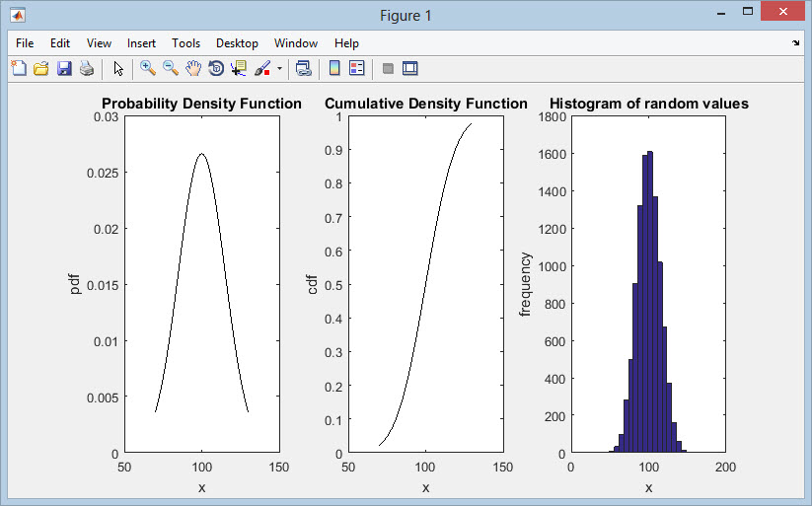This screenshot has width=812, height=506.
Task: Dock the figure using the corner arrow
Action: (796, 43)
